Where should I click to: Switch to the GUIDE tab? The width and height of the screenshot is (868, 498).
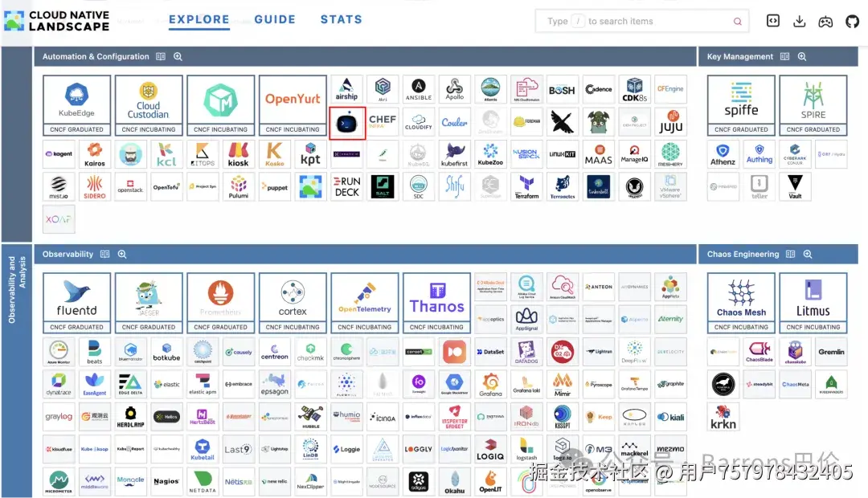click(275, 19)
